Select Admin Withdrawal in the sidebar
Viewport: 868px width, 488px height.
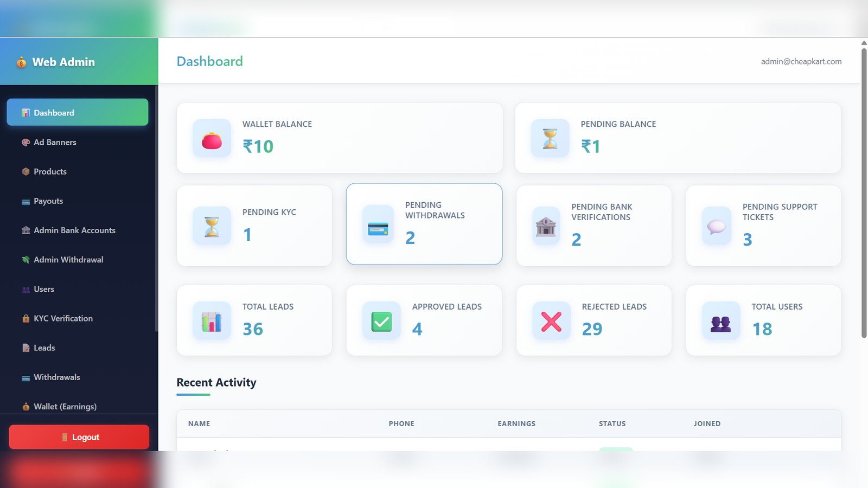(78, 260)
